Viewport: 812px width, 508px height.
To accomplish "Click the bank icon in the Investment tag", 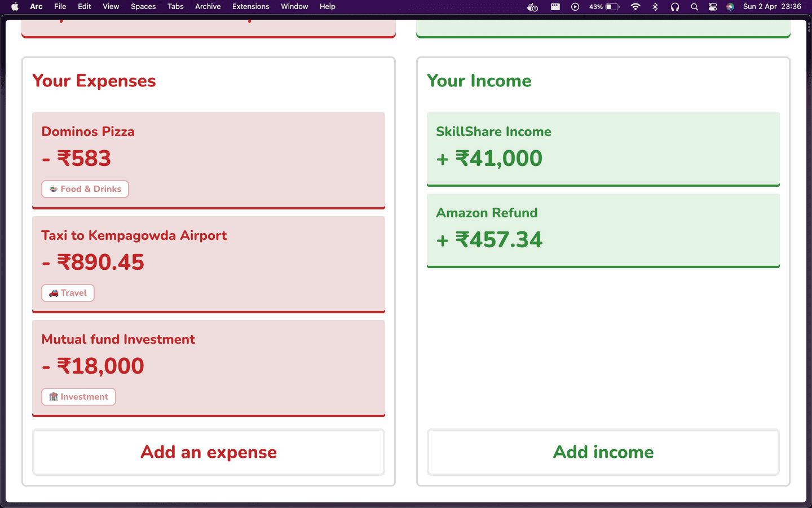I will click(x=54, y=397).
